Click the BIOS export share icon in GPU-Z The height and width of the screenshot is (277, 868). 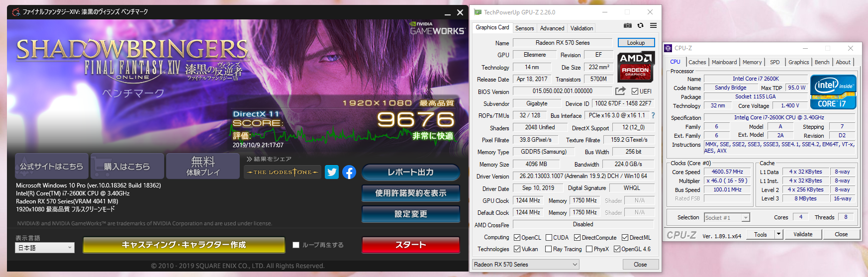click(620, 91)
